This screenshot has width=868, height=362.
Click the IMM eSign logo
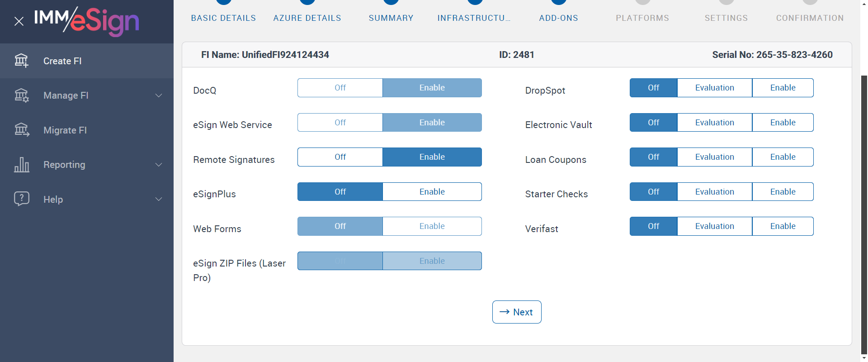coord(86,21)
